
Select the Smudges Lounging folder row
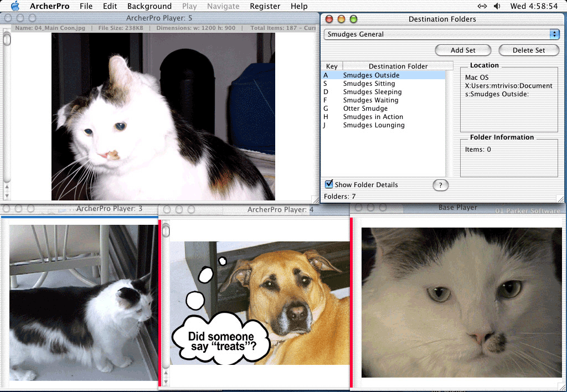(383, 125)
